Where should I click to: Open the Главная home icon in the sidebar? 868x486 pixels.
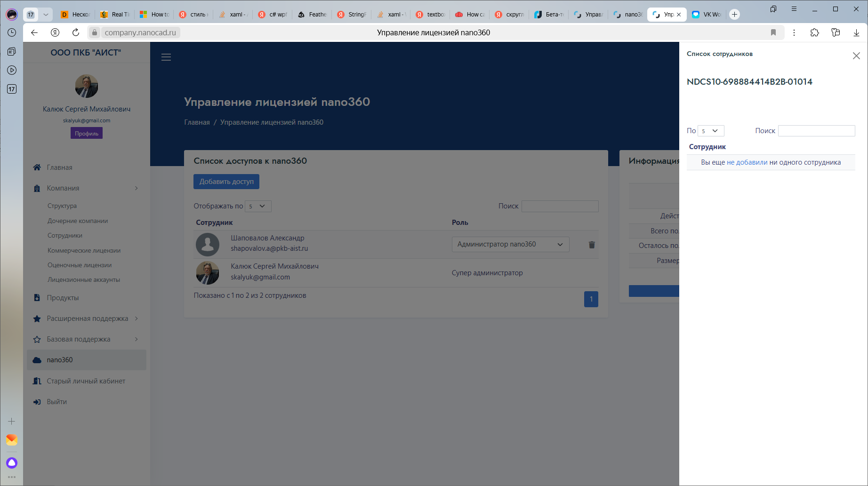click(x=37, y=167)
